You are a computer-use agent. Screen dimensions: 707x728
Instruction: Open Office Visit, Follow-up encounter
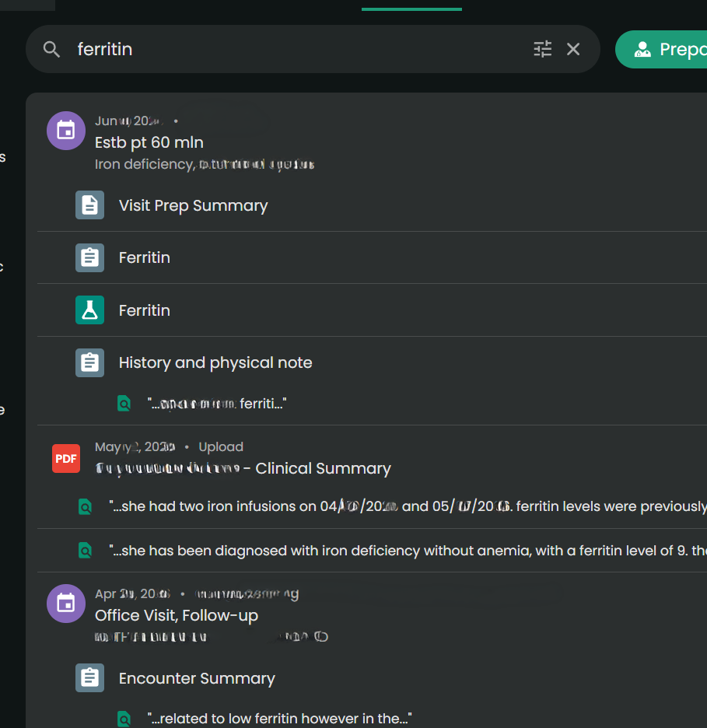coord(177,616)
